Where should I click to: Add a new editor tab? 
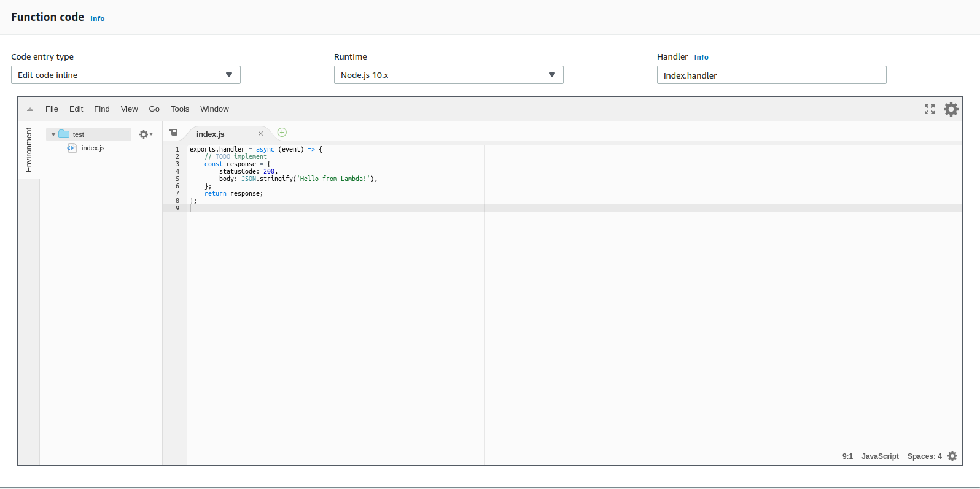point(282,133)
